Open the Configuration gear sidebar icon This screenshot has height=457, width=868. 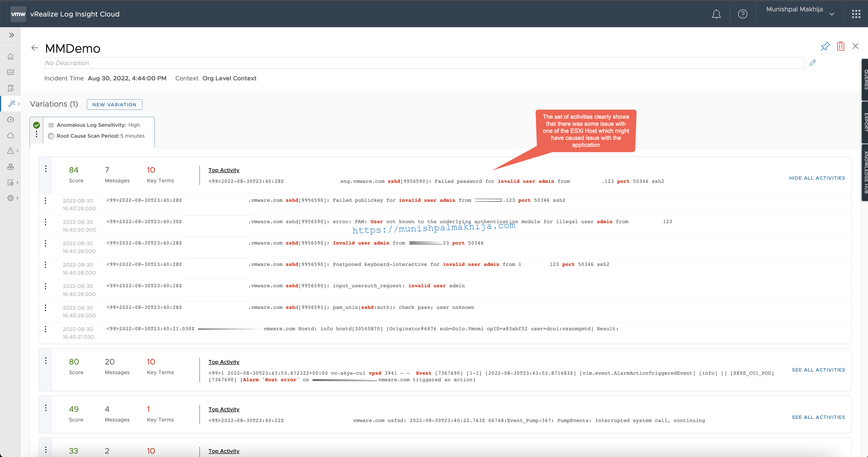(x=11, y=198)
